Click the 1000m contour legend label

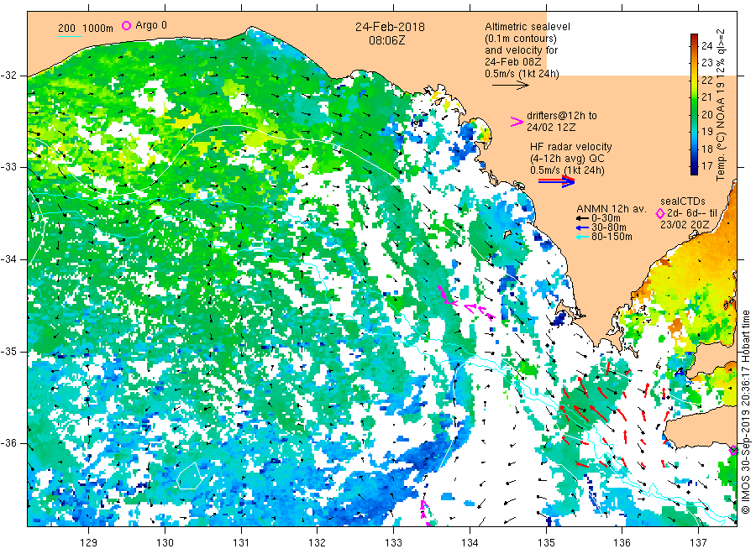98,29
